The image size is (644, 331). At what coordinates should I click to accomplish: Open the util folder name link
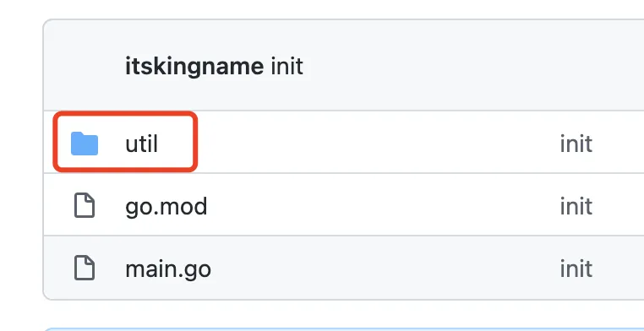coord(141,144)
